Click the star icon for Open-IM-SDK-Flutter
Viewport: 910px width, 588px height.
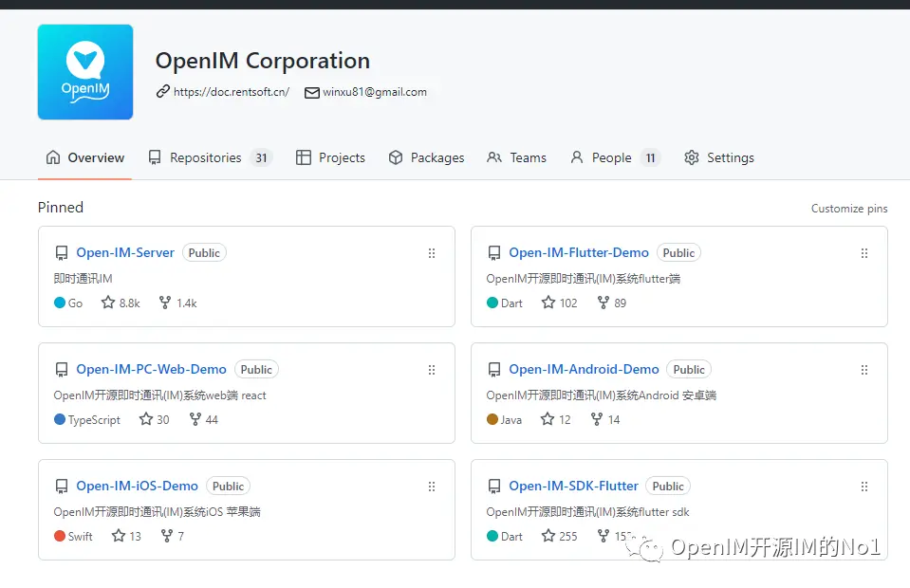point(548,536)
